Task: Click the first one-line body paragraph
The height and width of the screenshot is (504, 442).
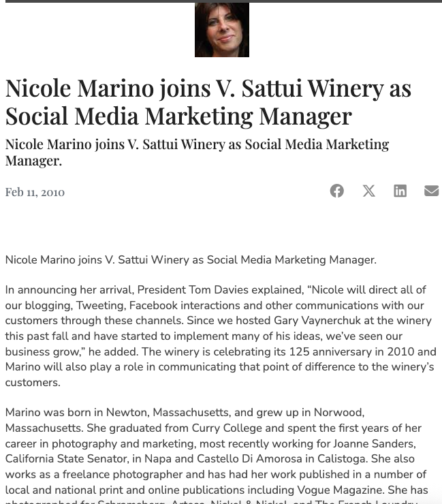Action: (191, 259)
